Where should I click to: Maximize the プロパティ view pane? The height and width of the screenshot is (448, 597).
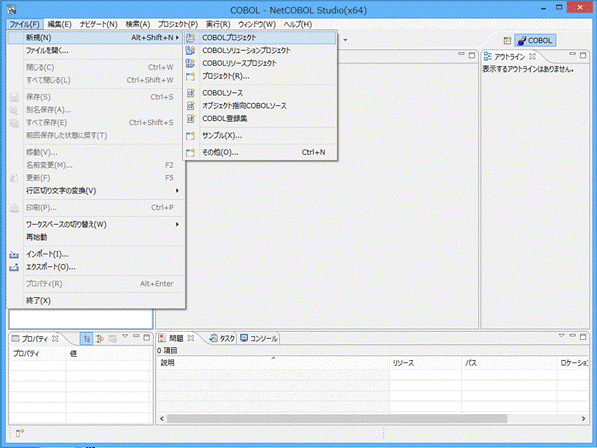tap(147, 337)
